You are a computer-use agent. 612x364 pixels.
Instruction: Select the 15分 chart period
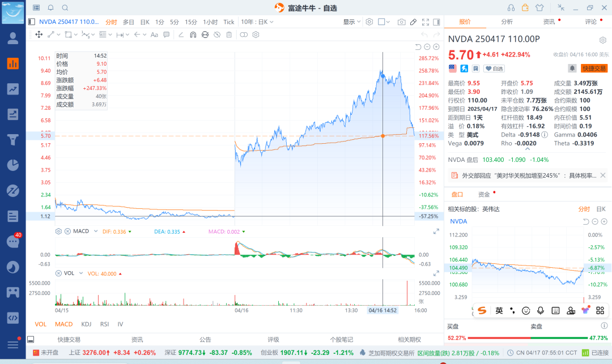click(x=191, y=22)
